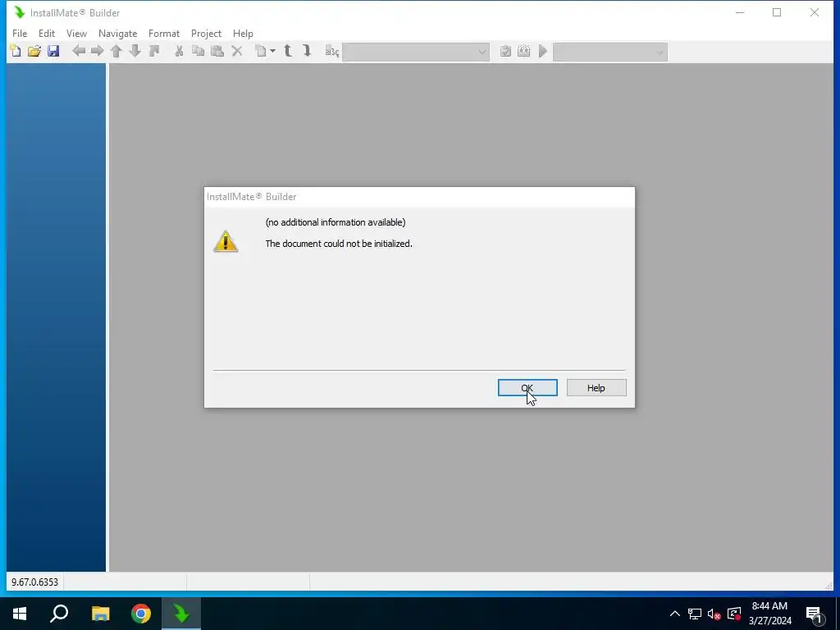Click version number 9.67.0.6353 in status bar

point(34,582)
